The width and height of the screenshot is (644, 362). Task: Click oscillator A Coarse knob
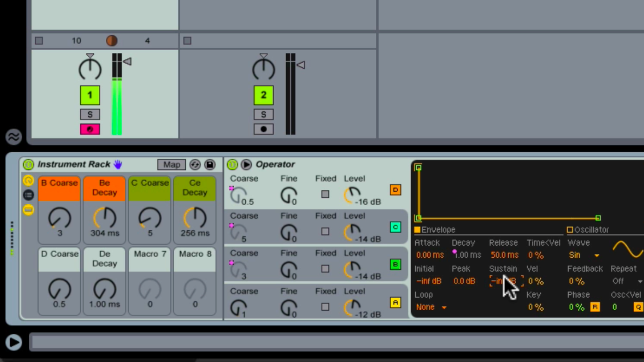238,307
